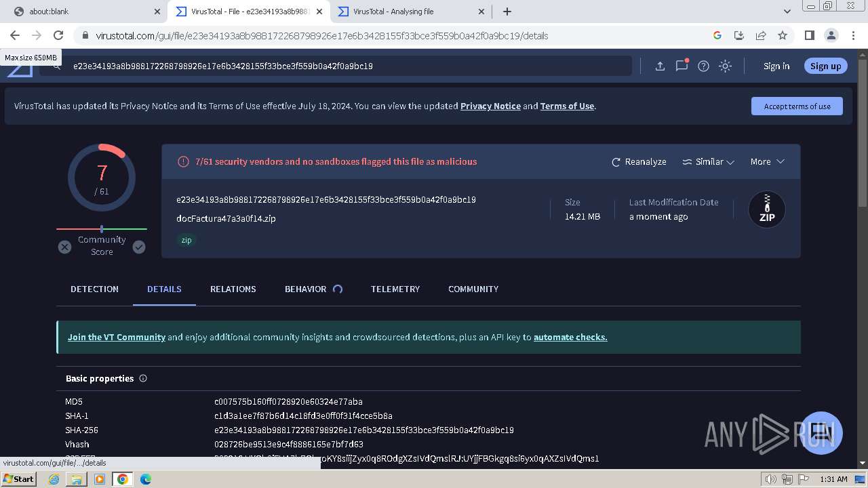Click the Basic properties info icon
Screen dimensions: 868x488
coord(143,378)
